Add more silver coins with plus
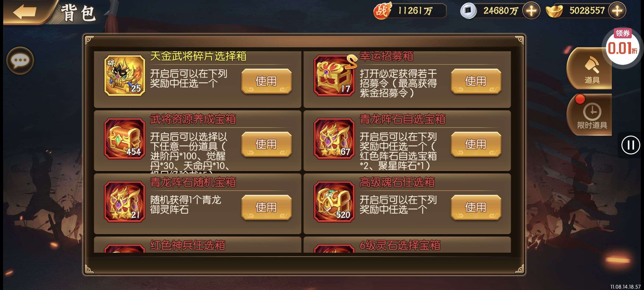 click(531, 11)
